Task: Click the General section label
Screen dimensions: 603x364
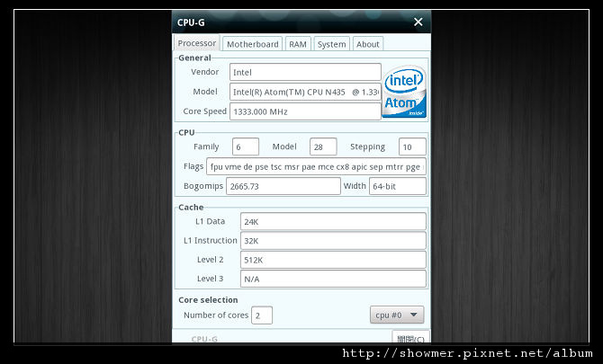Action: (194, 58)
